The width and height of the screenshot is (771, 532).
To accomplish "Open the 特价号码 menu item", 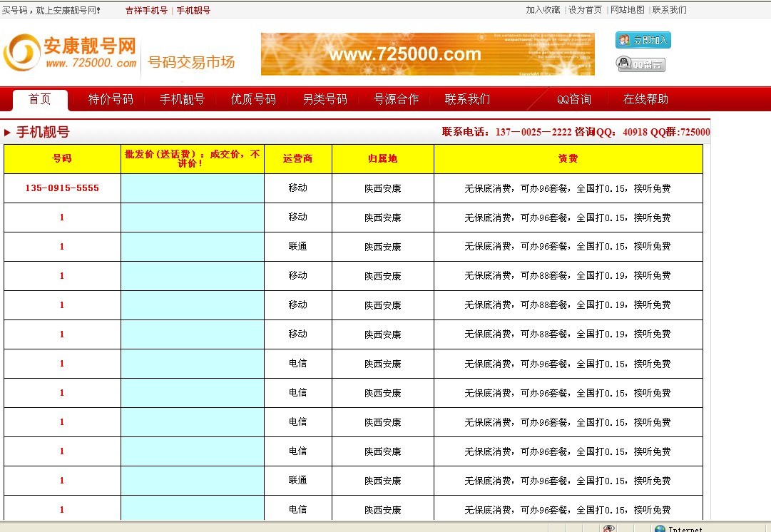I will tap(111, 99).
